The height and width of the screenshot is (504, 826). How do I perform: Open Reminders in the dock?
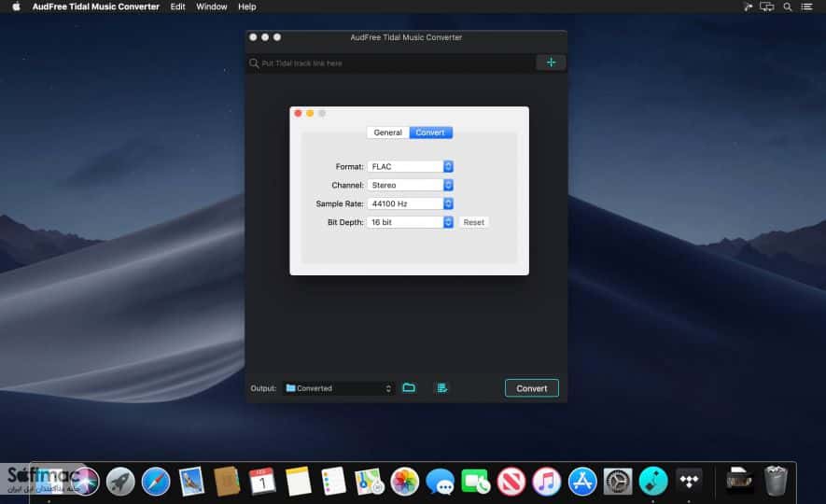click(x=333, y=481)
